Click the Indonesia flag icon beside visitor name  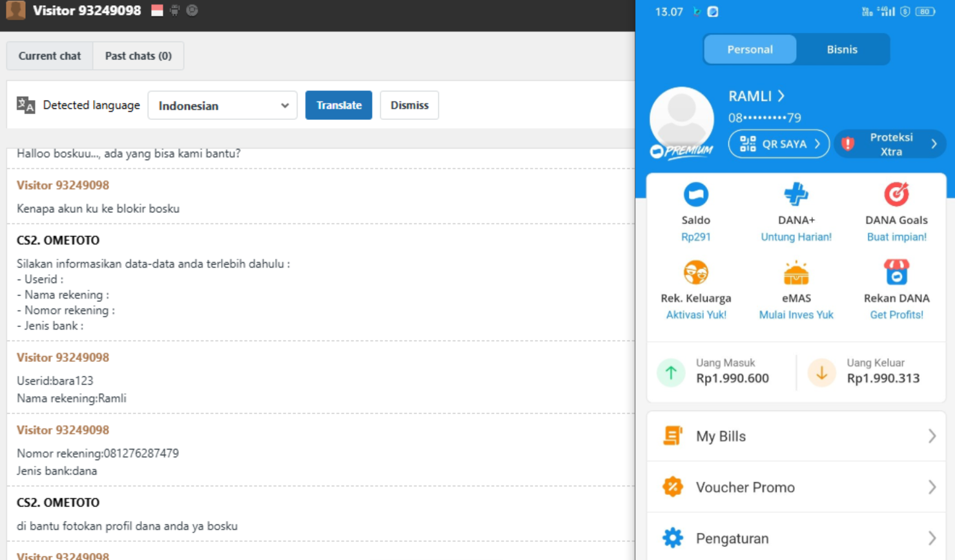[157, 10]
